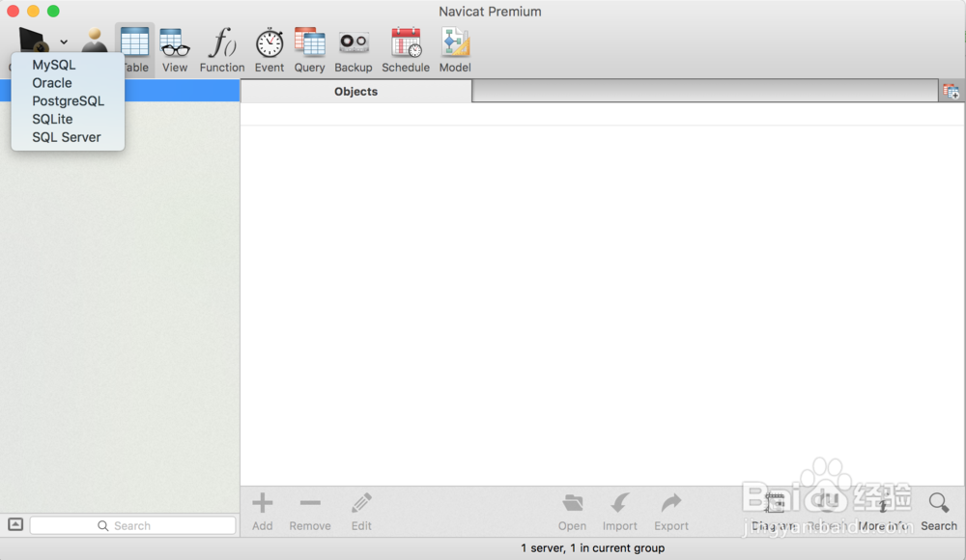The image size is (966, 560).
Task: Choose SQL Server from the connection menu
Action: click(68, 137)
